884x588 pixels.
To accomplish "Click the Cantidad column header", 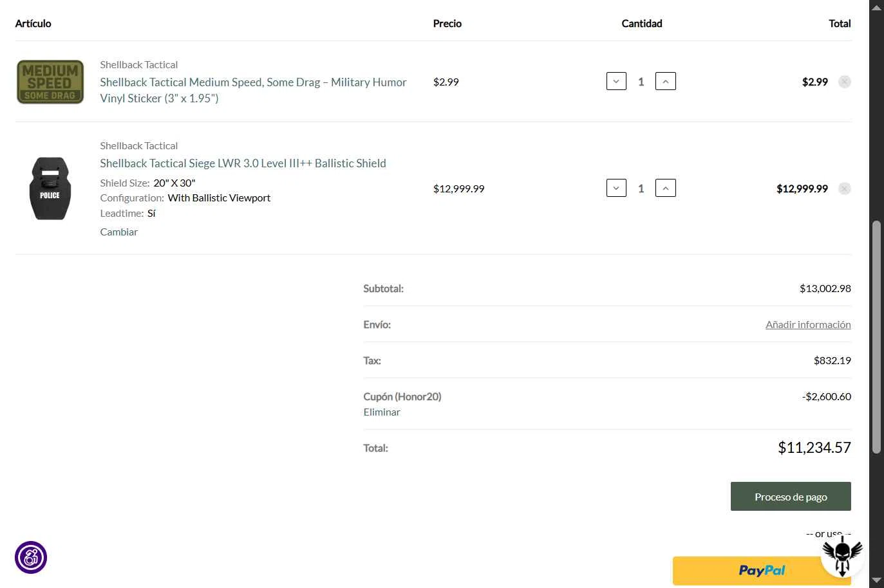I will click(642, 24).
